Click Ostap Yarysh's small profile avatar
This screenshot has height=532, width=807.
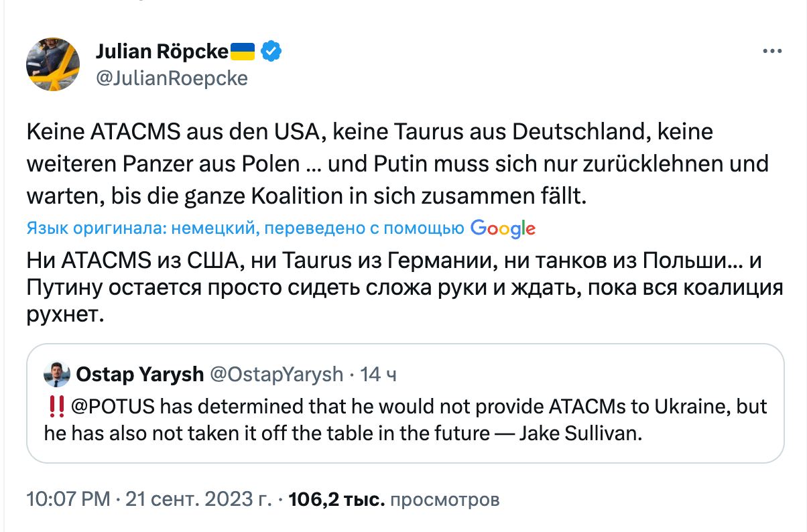click(x=57, y=375)
